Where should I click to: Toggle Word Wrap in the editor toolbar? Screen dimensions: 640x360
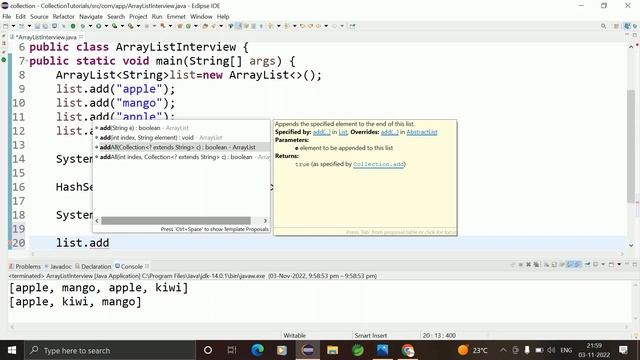point(246,26)
